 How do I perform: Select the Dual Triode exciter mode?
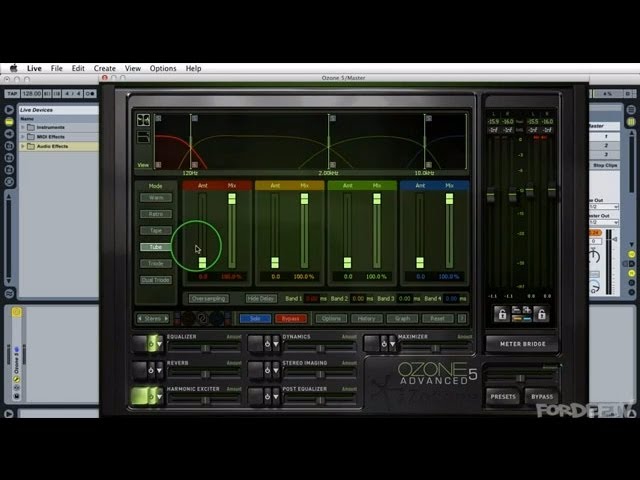[x=156, y=280]
